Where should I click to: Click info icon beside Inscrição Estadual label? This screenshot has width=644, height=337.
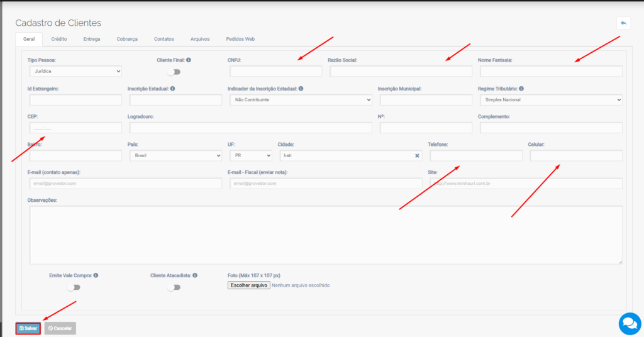point(172,89)
